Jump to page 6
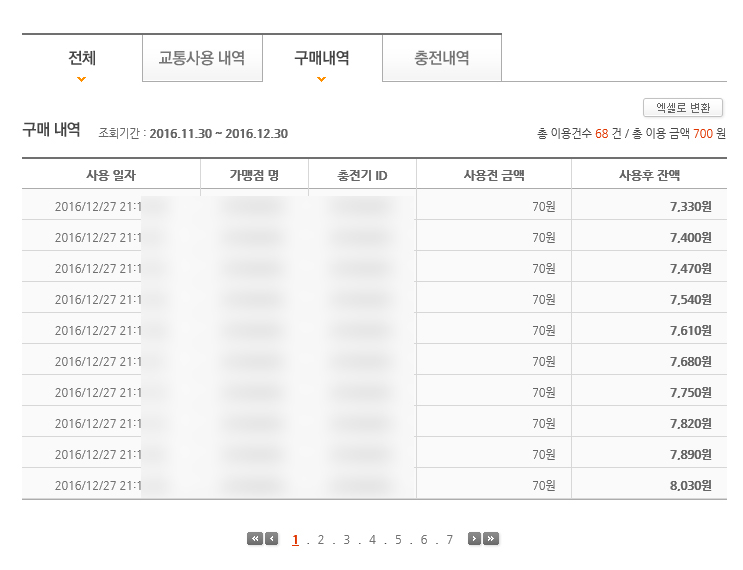 tap(424, 540)
